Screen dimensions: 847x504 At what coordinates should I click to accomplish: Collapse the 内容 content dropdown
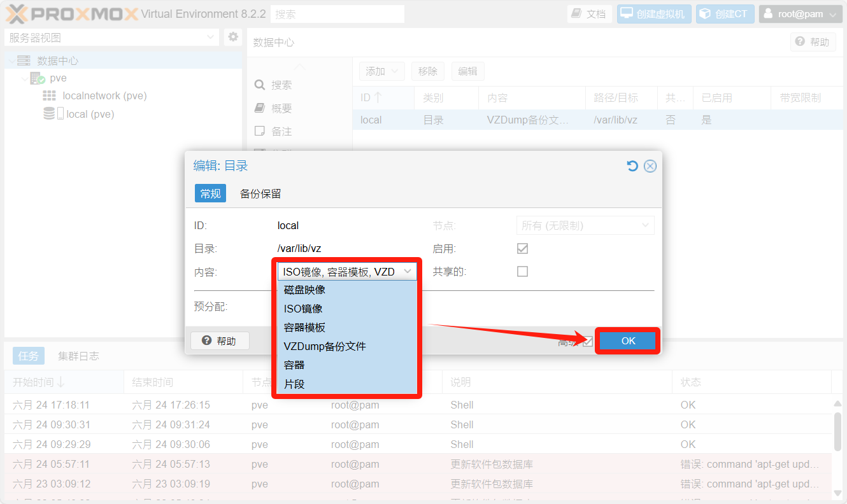pos(408,272)
